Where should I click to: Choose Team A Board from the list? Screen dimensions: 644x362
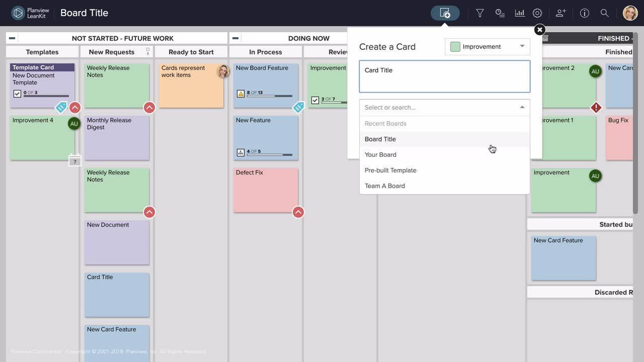pos(385,186)
